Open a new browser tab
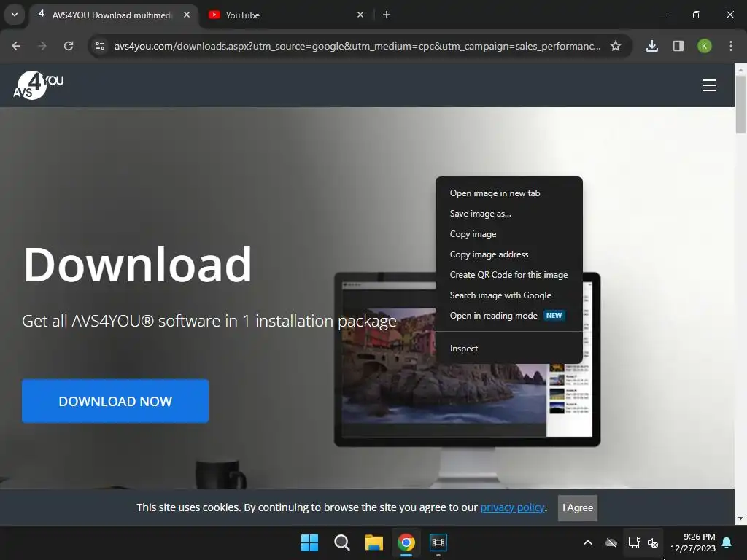Viewport: 747px width, 560px height. click(387, 15)
